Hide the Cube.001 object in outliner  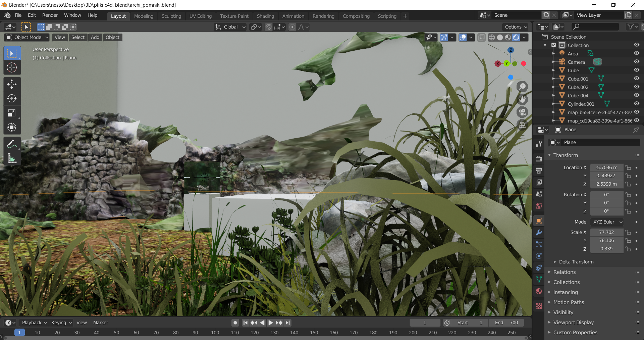(x=636, y=79)
